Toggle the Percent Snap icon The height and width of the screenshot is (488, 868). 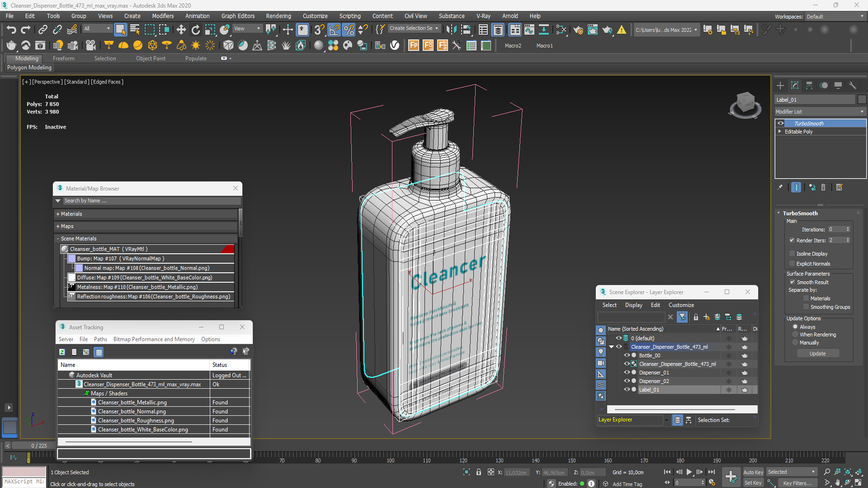(349, 30)
